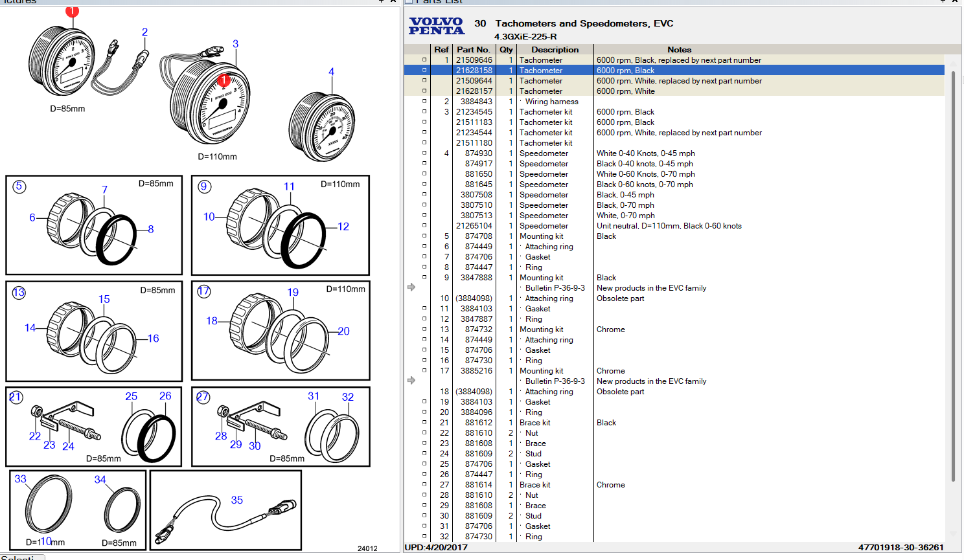Image resolution: width=964 pixels, height=560 pixels.
Task: Click the 'UPD:4/20/2017' status text
Action: pyautogui.click(x=436, y=547)
